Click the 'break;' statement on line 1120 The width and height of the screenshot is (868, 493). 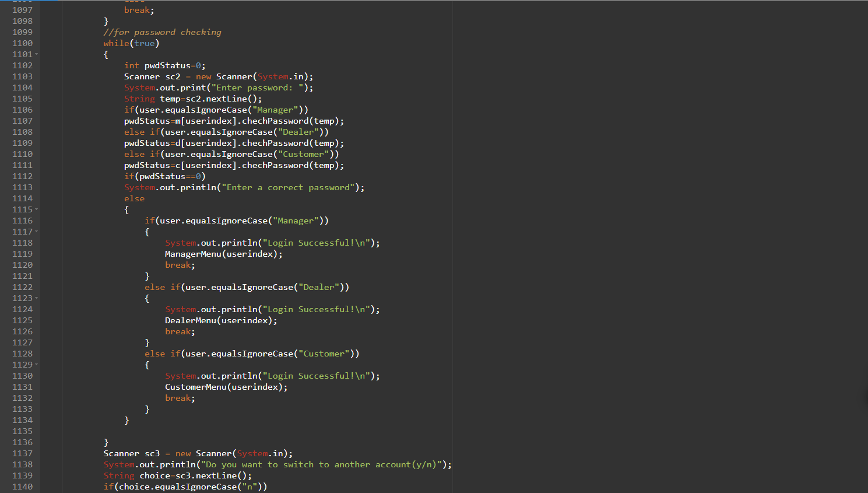pos(180,265)
